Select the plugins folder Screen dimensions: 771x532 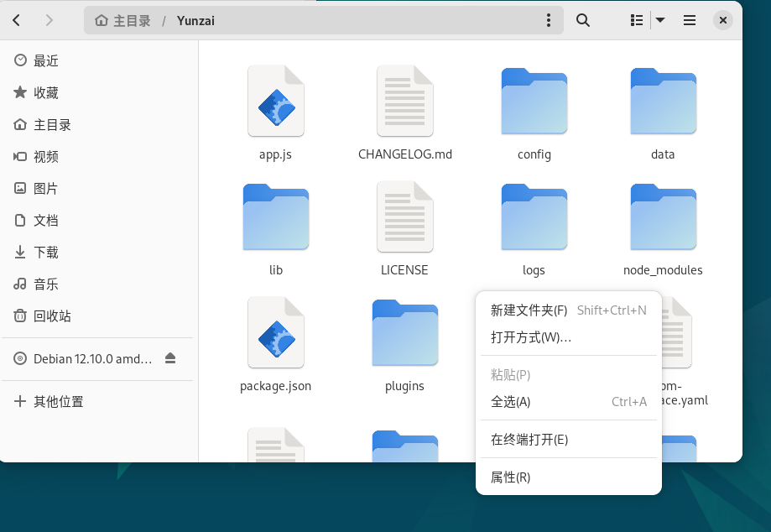click(404, 333)
